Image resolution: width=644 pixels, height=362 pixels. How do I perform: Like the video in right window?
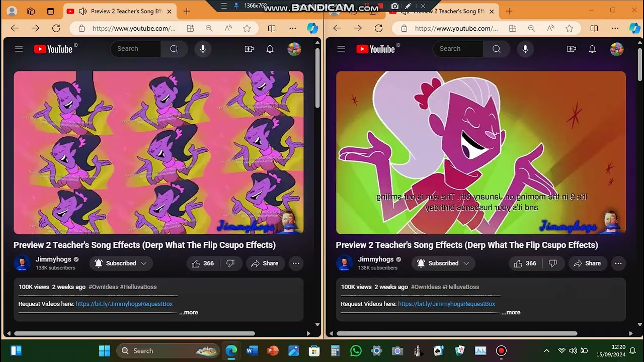click(525, 263)
